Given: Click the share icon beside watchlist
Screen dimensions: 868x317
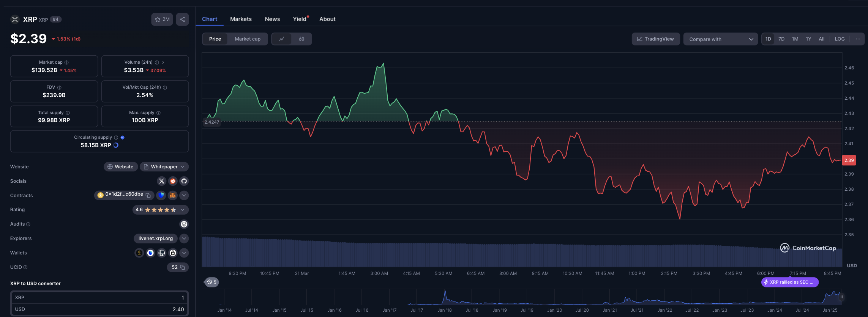Looking at the screenshot, I should tap(182, 19).
